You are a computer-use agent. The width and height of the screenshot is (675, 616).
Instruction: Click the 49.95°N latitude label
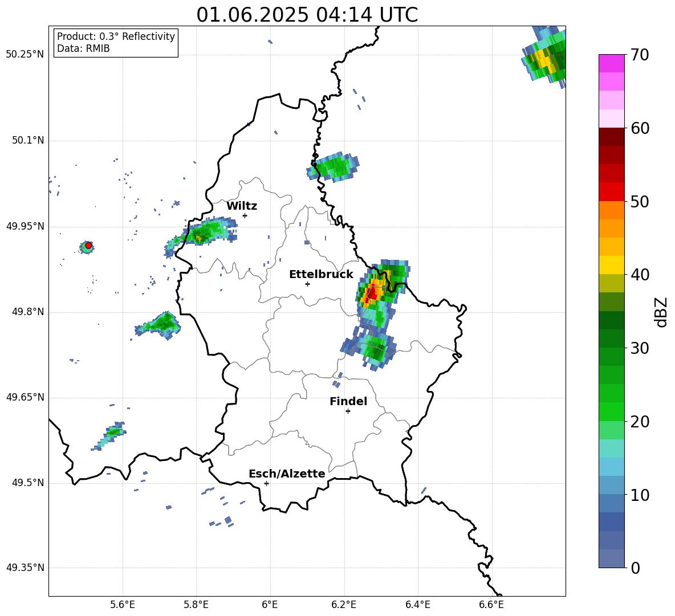click(x=25, y=226)
